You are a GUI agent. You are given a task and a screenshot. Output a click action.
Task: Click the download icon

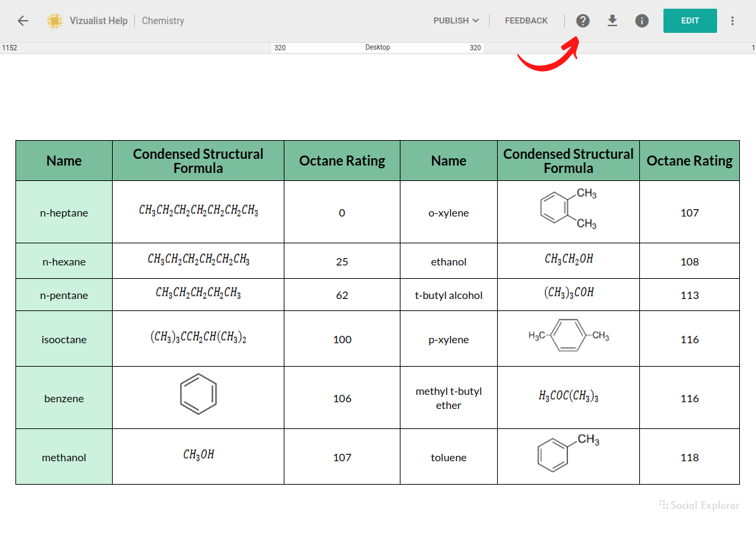coord(612,21)
